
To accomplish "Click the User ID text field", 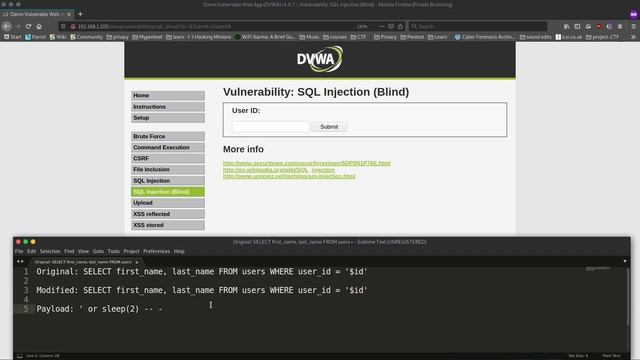I will [x=270, y=127].
